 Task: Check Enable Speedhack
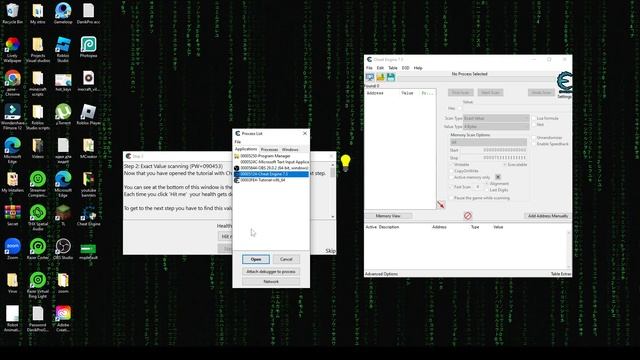point(534,144)
